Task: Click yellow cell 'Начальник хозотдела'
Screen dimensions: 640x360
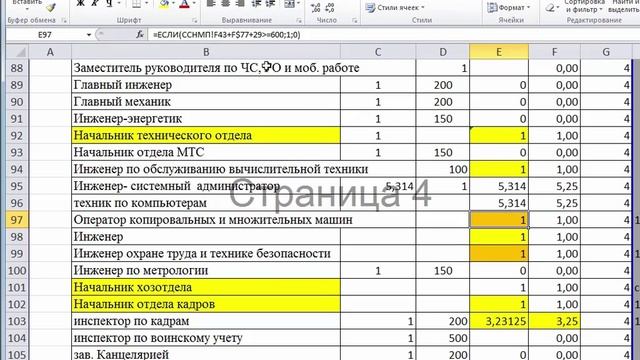Action: (x=206, y=287)
